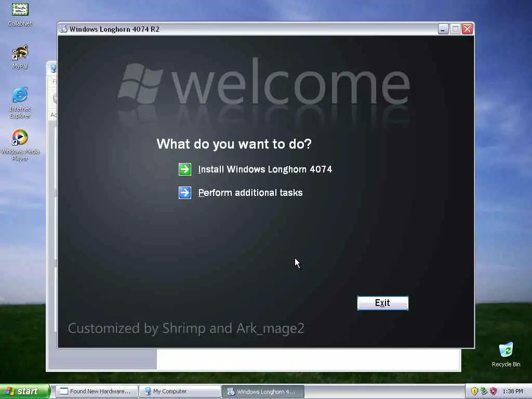Minimize the Windows Longhorn 4074 R2 window
The width and height of the screenshot is (532, 399).
click(443, 29)
